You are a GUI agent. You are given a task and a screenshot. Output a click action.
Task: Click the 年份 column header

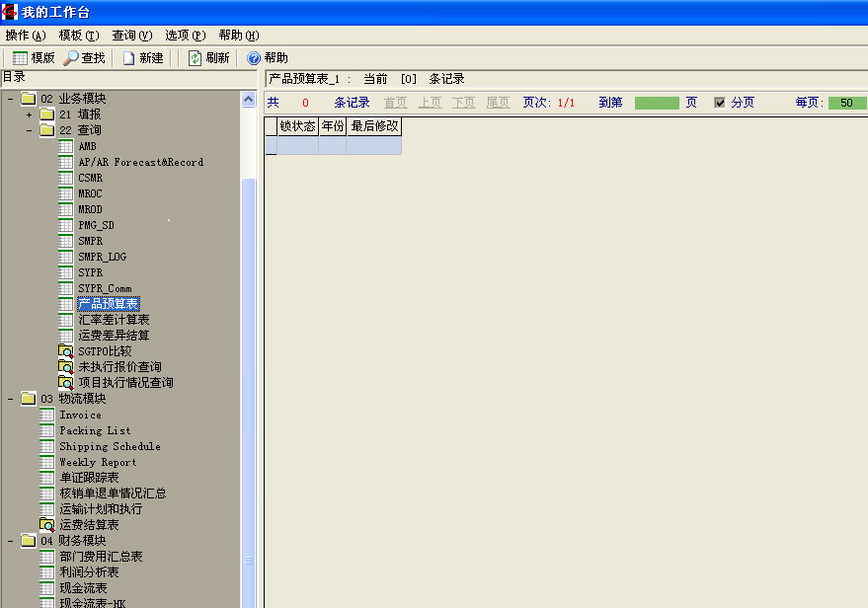[332, 126]
